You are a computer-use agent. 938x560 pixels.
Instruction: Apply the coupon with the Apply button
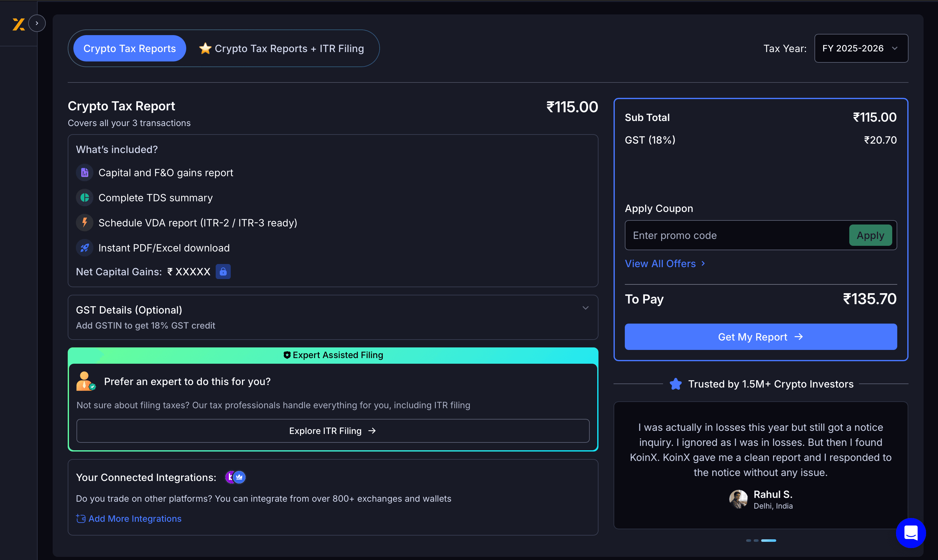[x=871, y=235]
